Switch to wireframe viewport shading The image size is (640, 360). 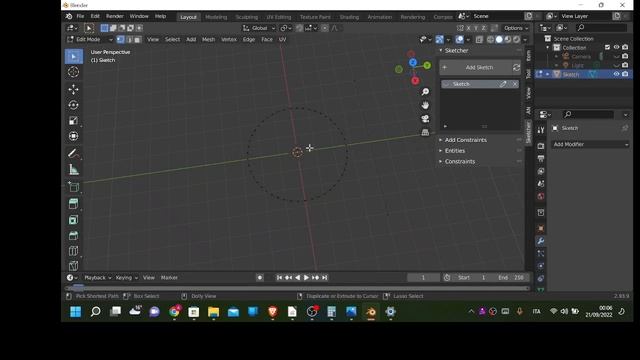[x=490, y=40]
